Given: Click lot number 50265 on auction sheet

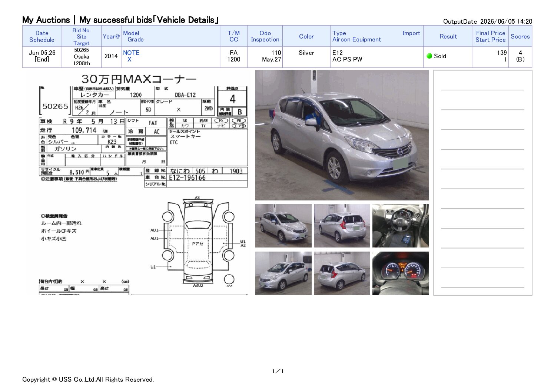Looking at the screenshot, I should (55, 106).
